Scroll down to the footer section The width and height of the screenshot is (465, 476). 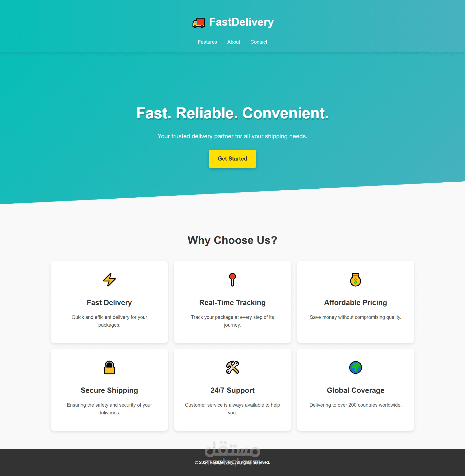[x=232, y=462]
